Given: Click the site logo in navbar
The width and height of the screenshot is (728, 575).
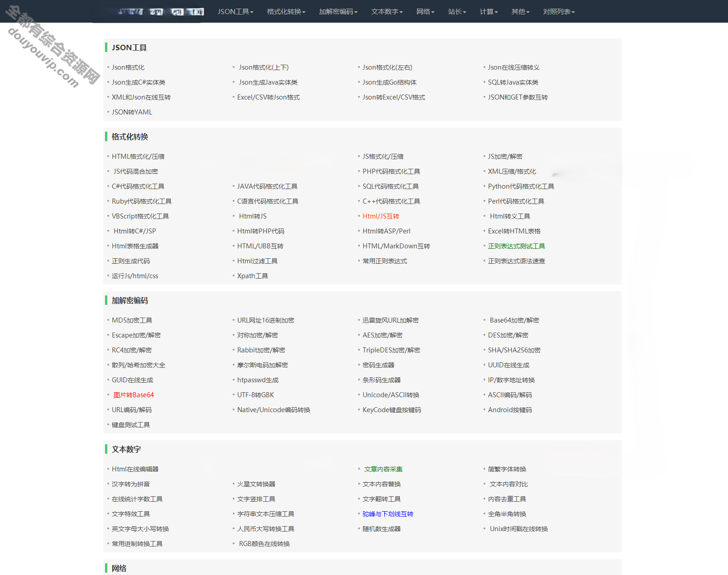Looking at the screenshot, I should pyautogui.click(x=161, y=12).
